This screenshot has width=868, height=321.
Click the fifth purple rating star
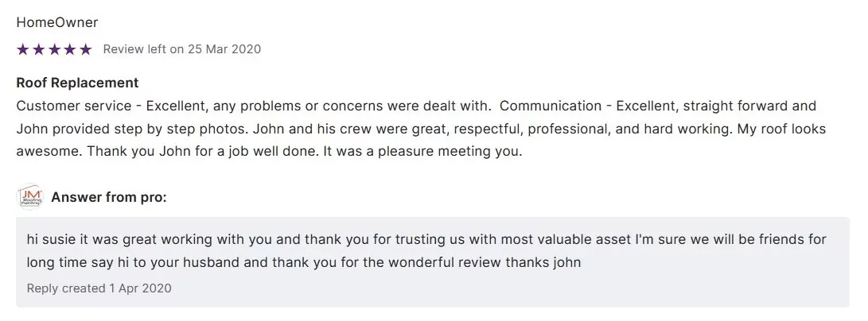tap(86, 49)
